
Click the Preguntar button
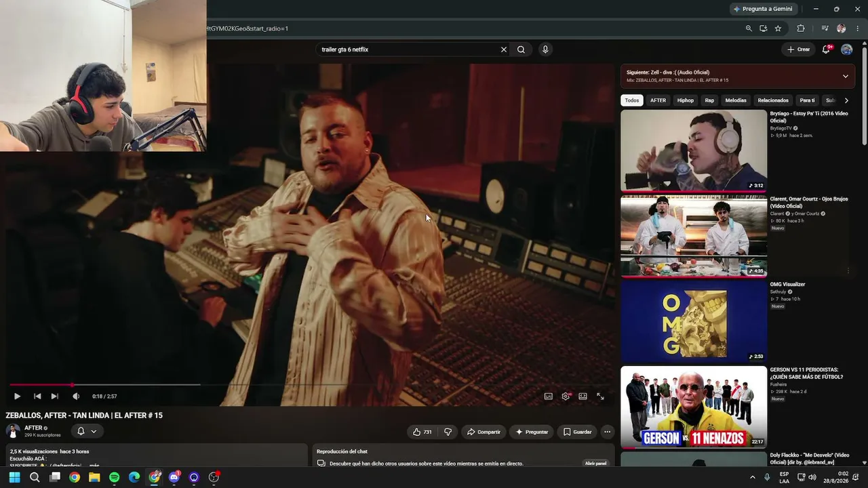tap(532, 432)
